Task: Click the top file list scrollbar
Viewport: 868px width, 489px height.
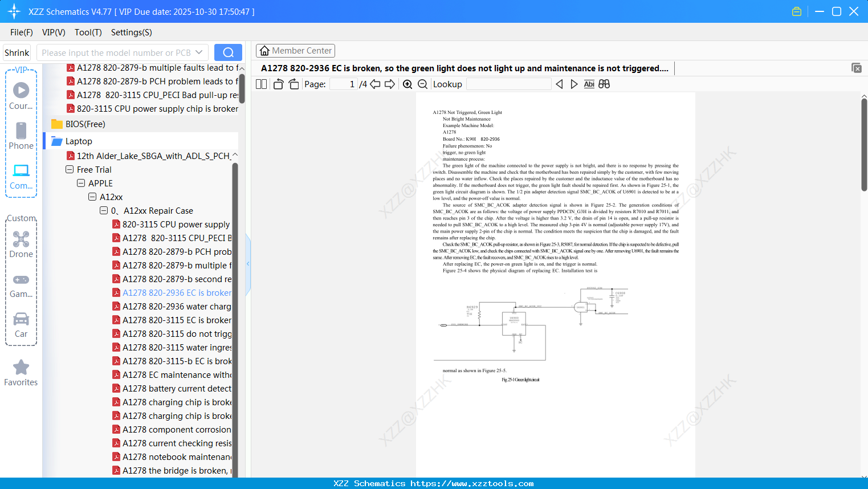Action: [242, 88]
